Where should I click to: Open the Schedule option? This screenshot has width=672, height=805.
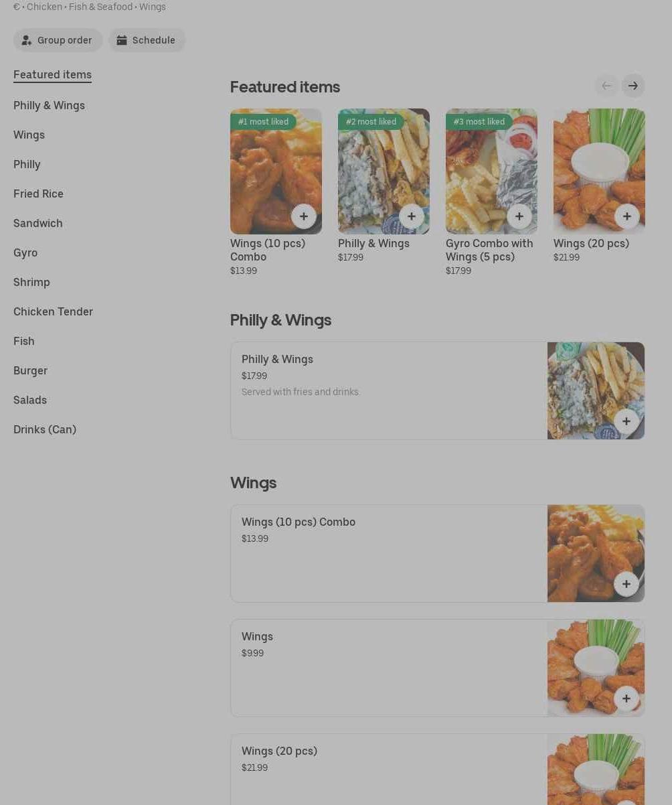(147, 40)
